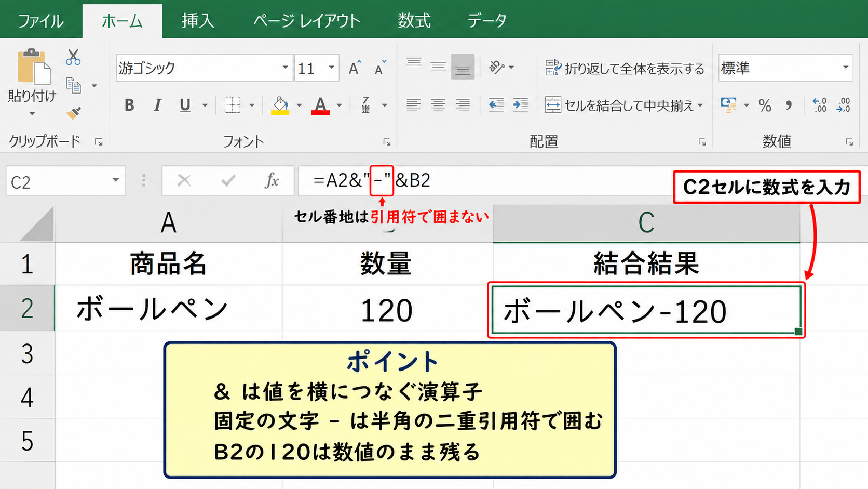
Task: Apply percent style format
Action: point(765,105)
